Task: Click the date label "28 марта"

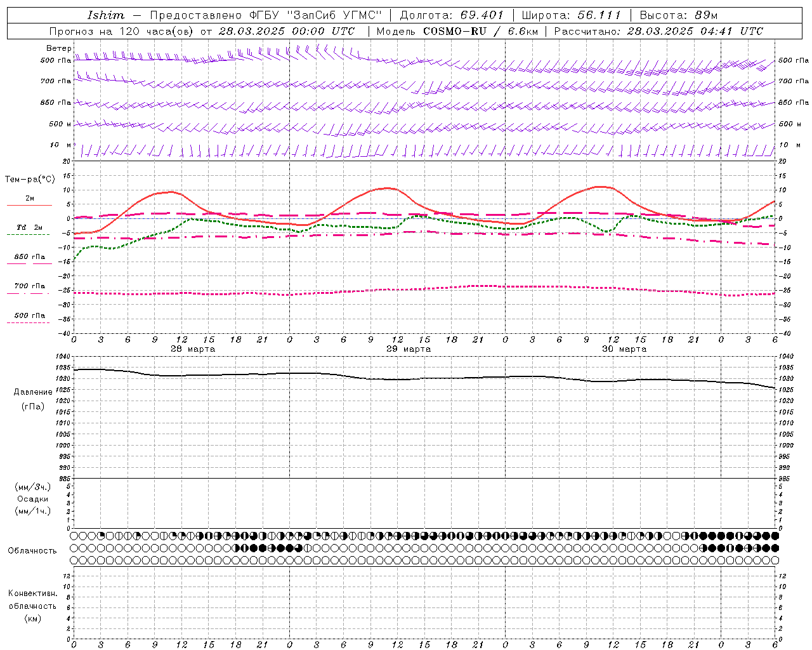Action: tap(193, 349)
